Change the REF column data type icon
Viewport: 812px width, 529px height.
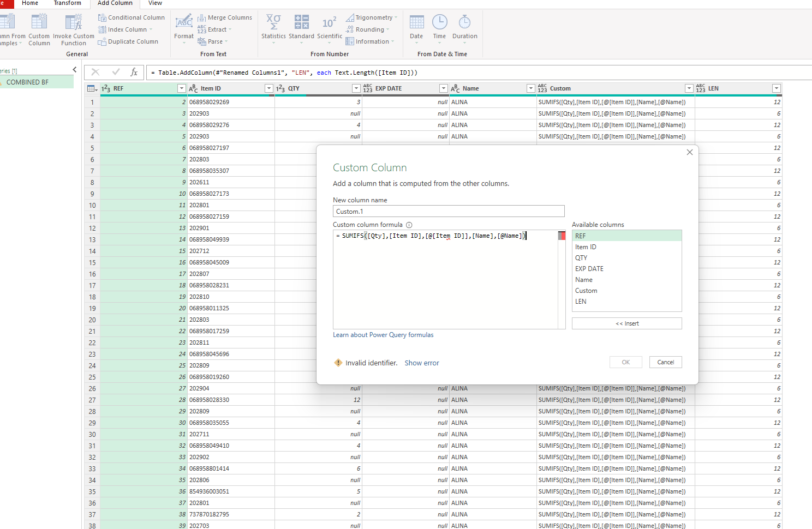[106, 88]
